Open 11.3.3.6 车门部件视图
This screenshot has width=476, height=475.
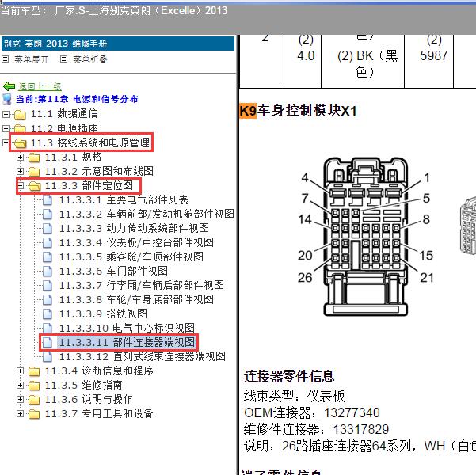tap(113, 272)
